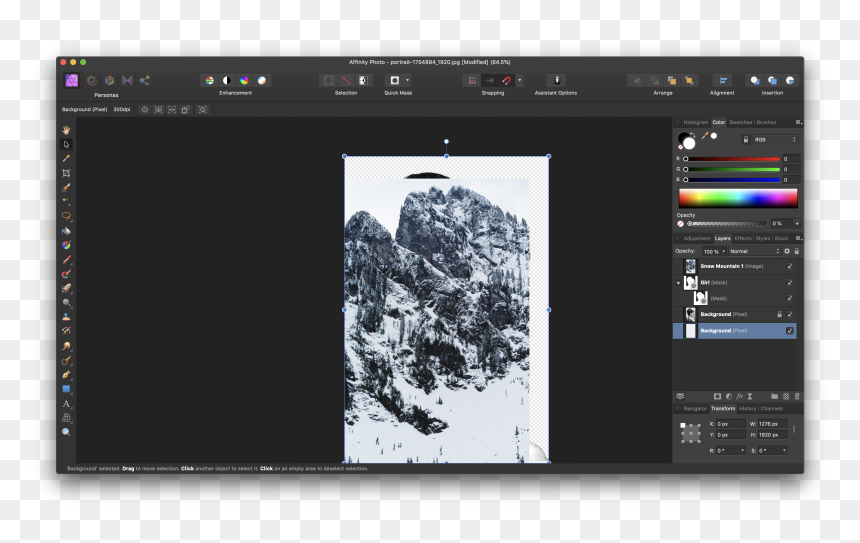Select the Crop tool

click(x=66, y=173)
